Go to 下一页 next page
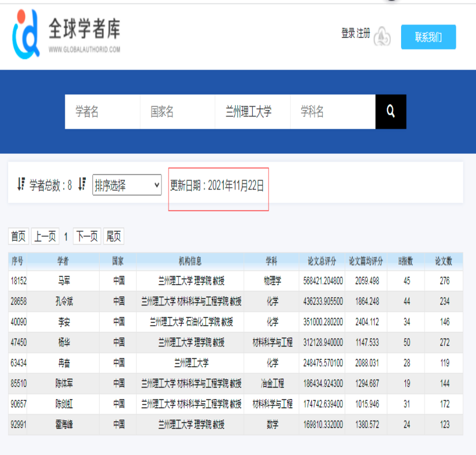The image size is (476, 455). [86, 237]
